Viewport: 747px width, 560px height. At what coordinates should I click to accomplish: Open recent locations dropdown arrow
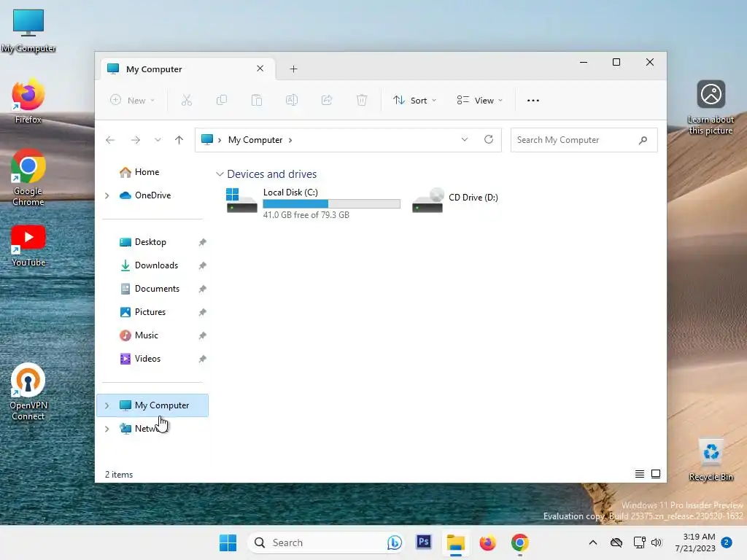(x=158, y=140)
